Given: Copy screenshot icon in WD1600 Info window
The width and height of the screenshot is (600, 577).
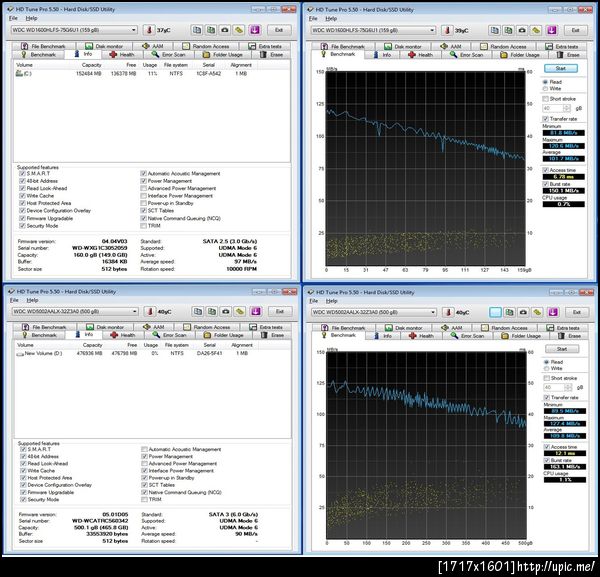Looking at the screenshot, I should [211, 30].
